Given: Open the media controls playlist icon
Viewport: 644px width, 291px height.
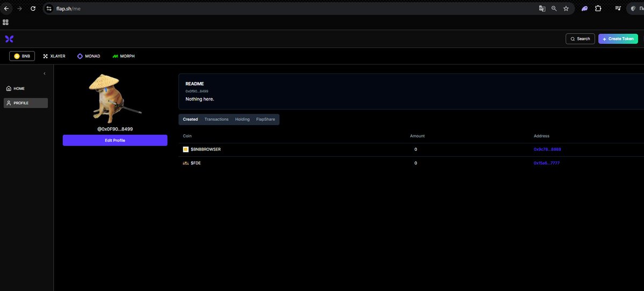Looking at the screenshot, I should tap(617, 8).
